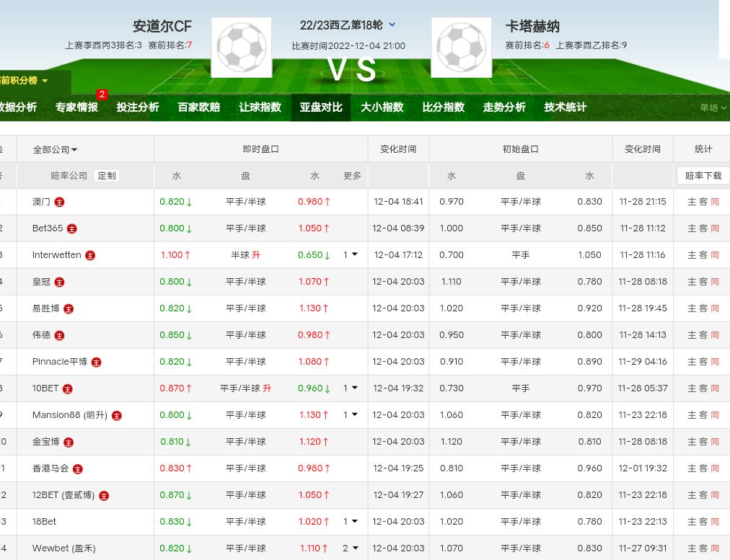Expand more odds for the Interwetten row
730x560 pixels.
[351, 255]
